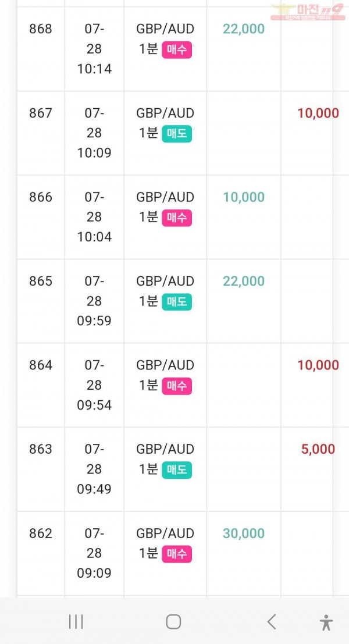
Task: Tap the Android back arrow icon
Action: click(x=272, y=622)
